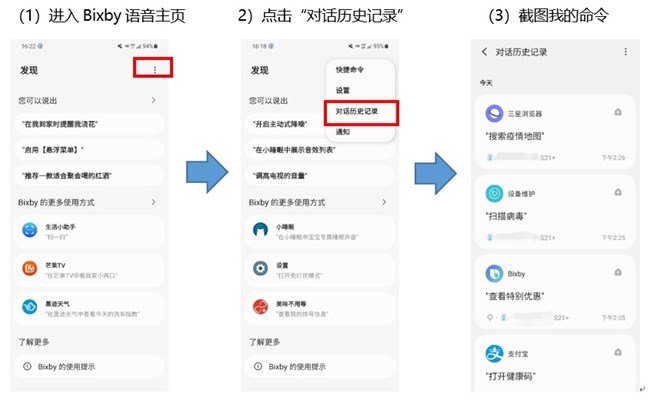Expand Bixby 的更多使用方式 in the first screen

click(x=153, y=202)
